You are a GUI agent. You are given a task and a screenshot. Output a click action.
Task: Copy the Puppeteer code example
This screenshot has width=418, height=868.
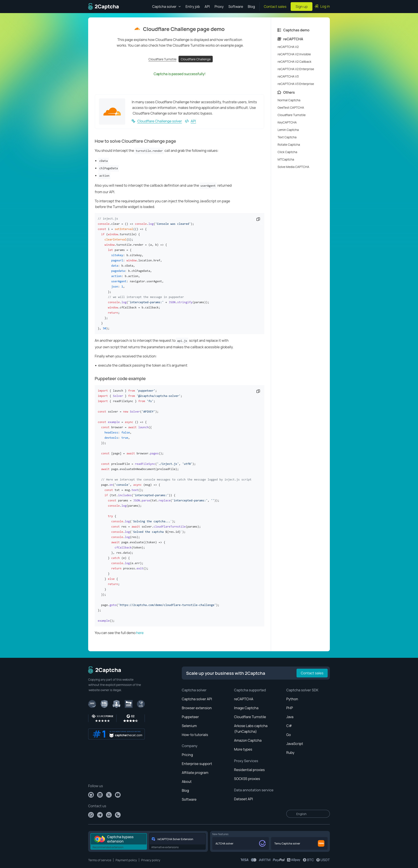(x=258, y=391)
